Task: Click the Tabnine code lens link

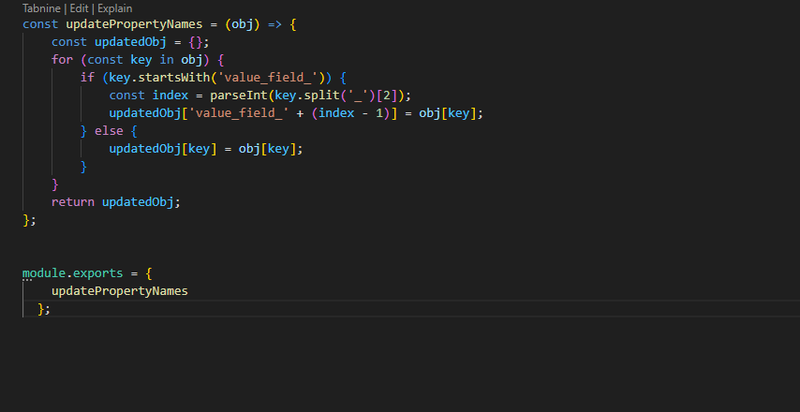Action: (x=43, y=9)
